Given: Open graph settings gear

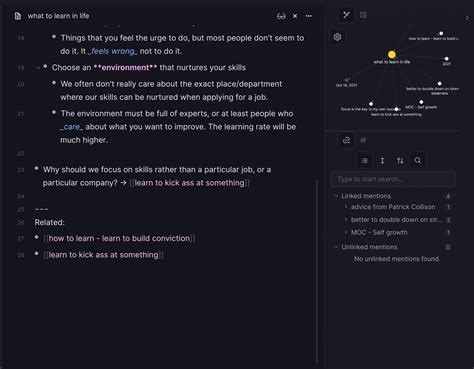Looking at the screenshot, I should (x=337, y=37).
